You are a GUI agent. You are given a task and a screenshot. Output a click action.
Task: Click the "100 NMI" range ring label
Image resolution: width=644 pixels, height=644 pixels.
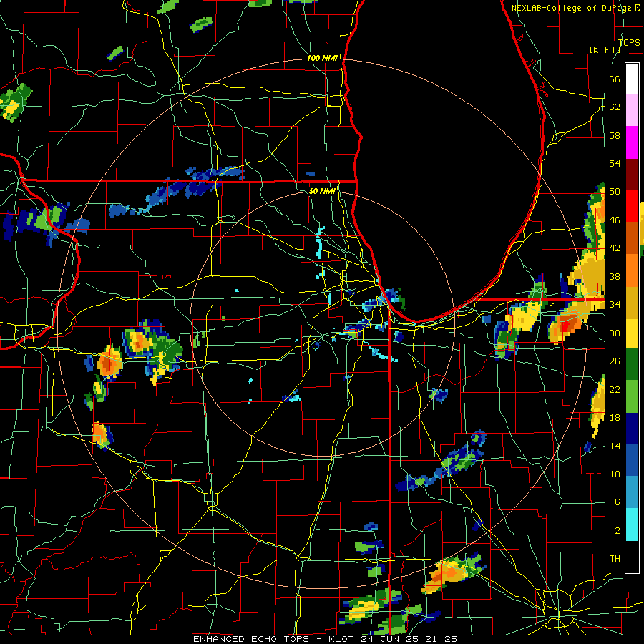pos(322,59)
